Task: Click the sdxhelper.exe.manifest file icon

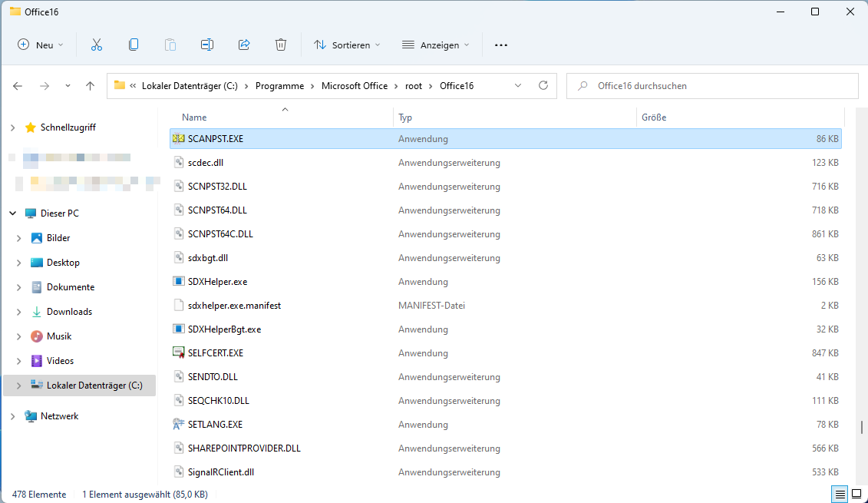Action: point(178,305)
